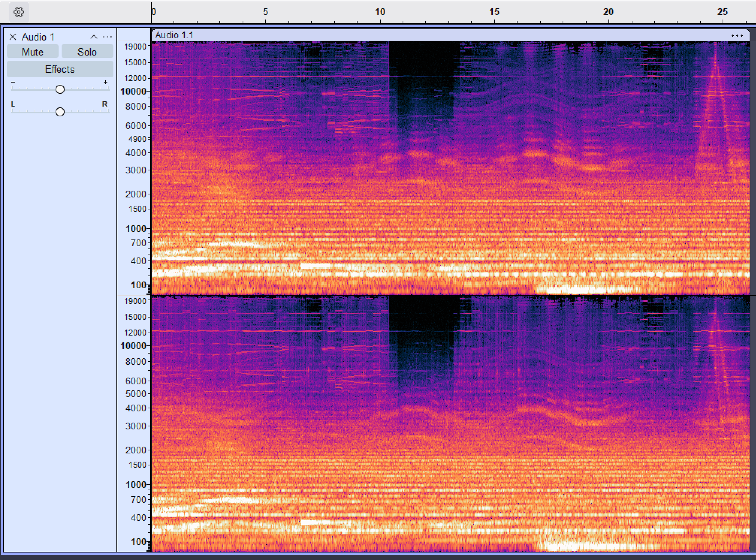Click lower channel 1500 frequency label
Image resolution: width=756 pixels, height=560 pixels.
coord(137,465)
